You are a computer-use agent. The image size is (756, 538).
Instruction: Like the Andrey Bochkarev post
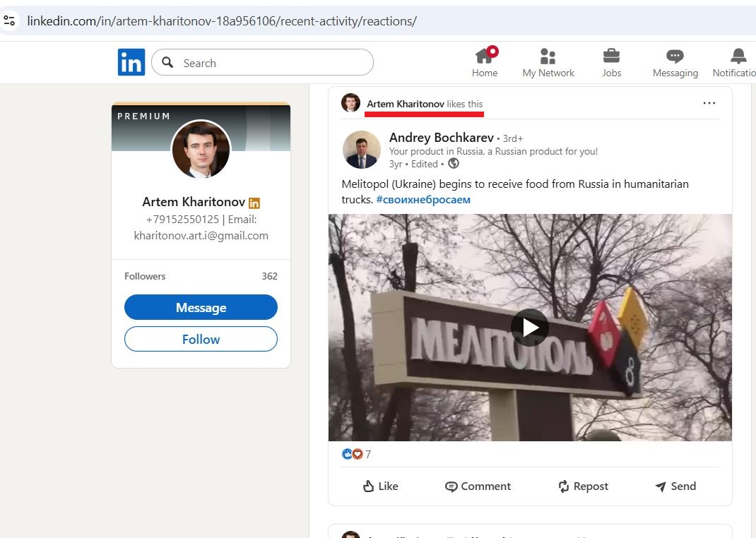coord(380,486)
